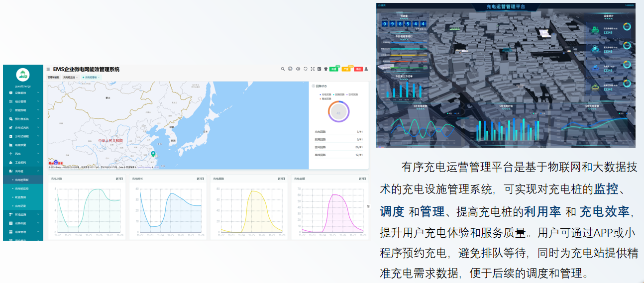Click the orange alert button in header
This screenshot has width=644, height=283.
pos(346,69)
